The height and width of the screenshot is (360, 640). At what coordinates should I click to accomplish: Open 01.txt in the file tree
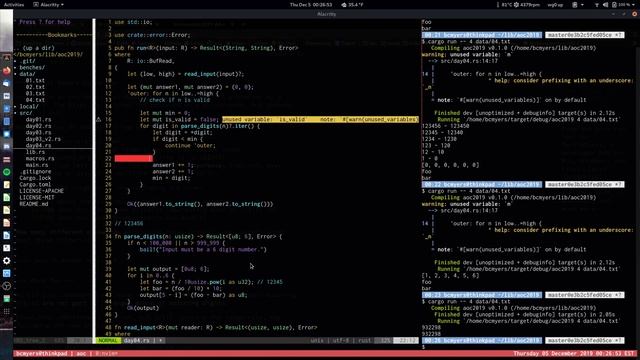point(35,81)
